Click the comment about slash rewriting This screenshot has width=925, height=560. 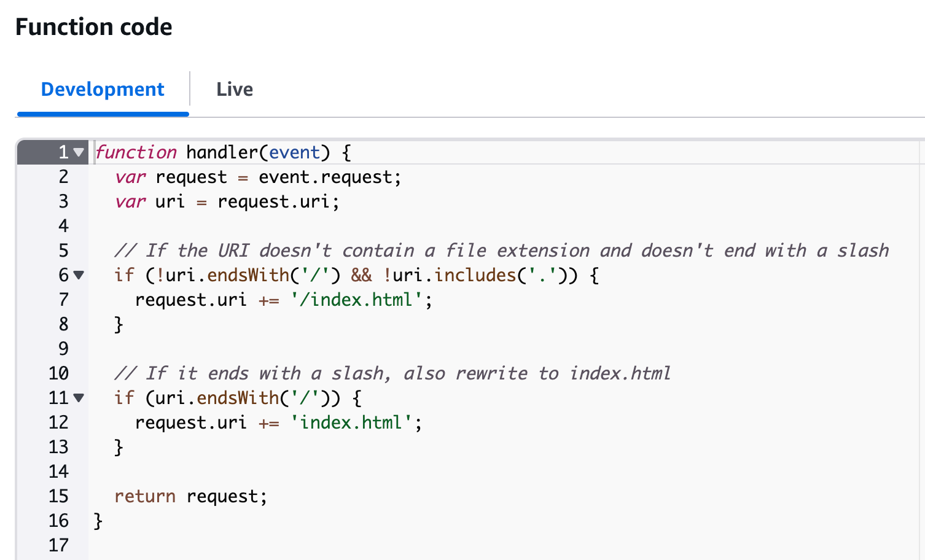point(393,373)
